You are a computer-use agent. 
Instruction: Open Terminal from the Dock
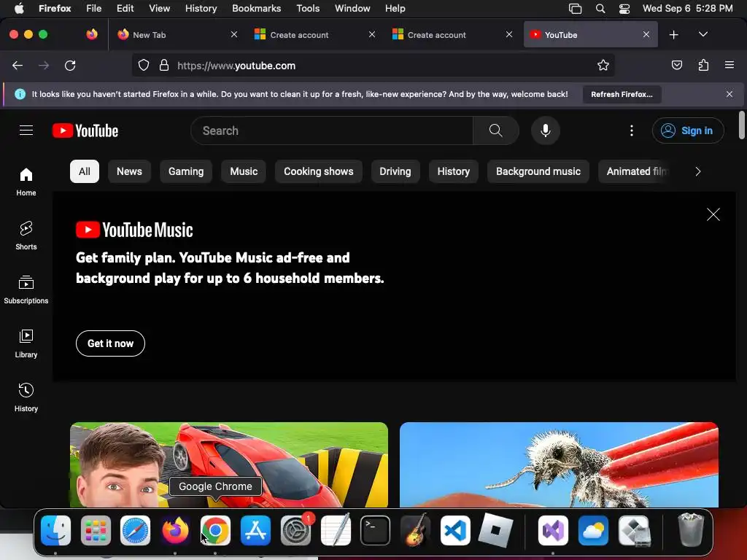(x=375, y=531)
